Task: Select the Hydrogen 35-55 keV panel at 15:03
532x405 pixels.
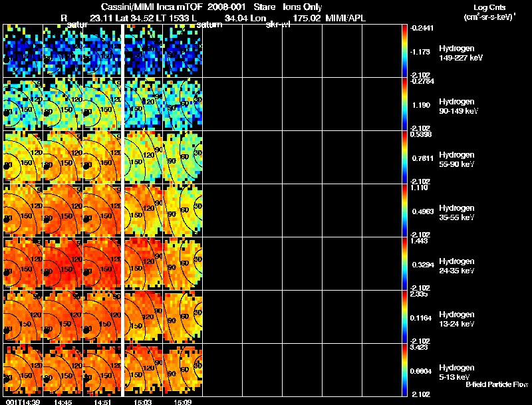Action: click(x=143, y=211)
